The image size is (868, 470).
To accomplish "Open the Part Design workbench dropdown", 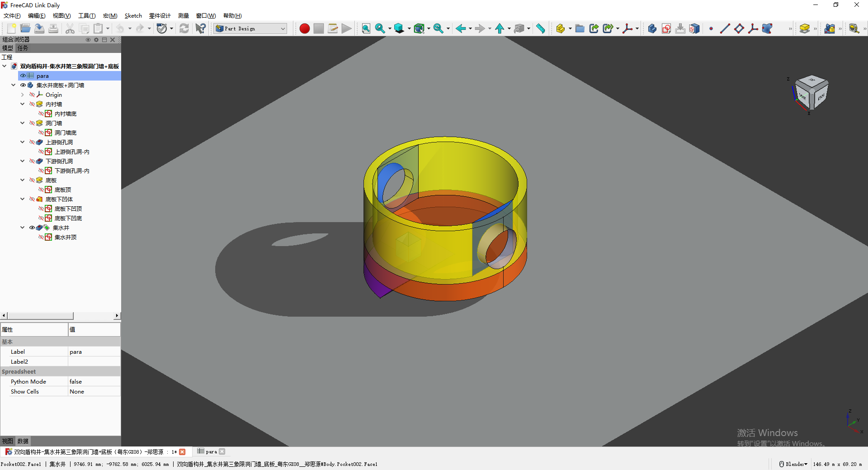I will point(251,28).
